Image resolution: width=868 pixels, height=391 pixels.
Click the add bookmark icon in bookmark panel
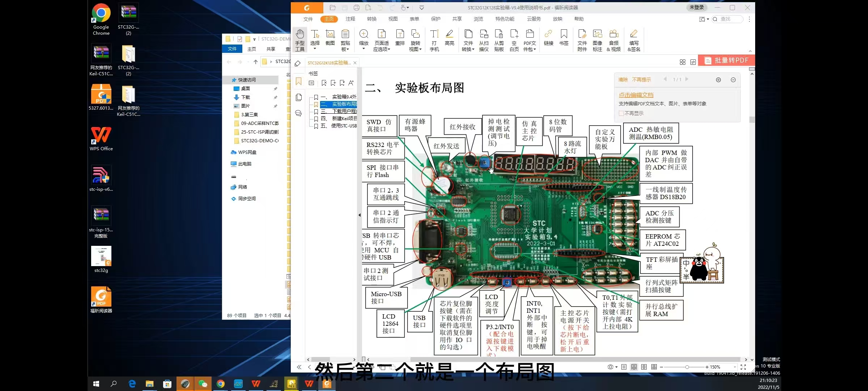(x=333, y=83)
